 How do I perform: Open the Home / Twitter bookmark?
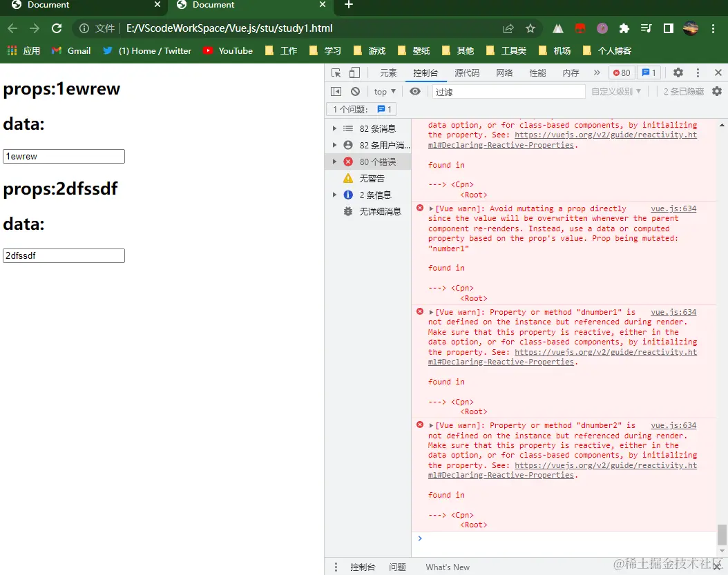(x=147, y=50)
